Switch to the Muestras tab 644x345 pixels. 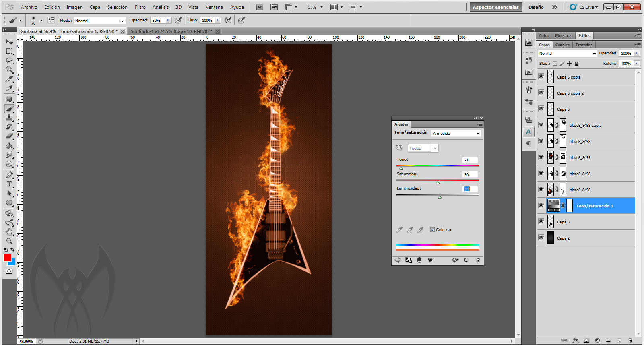click(563, 35)
